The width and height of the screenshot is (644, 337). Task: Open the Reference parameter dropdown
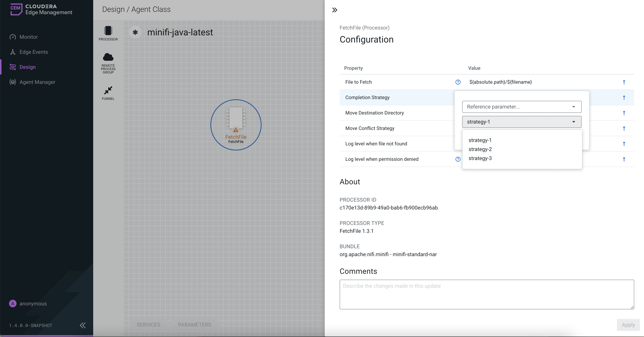pyautogui.click(x=522, y=107)
